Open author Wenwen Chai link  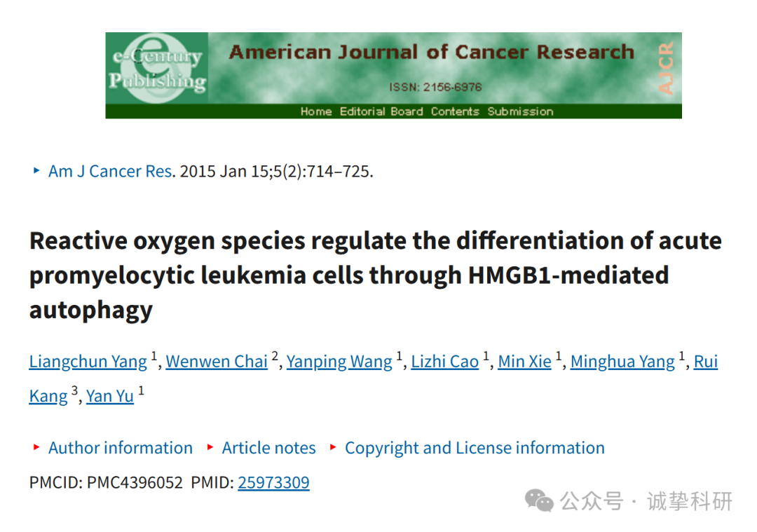pyautogui.click(x=217, y=362)
